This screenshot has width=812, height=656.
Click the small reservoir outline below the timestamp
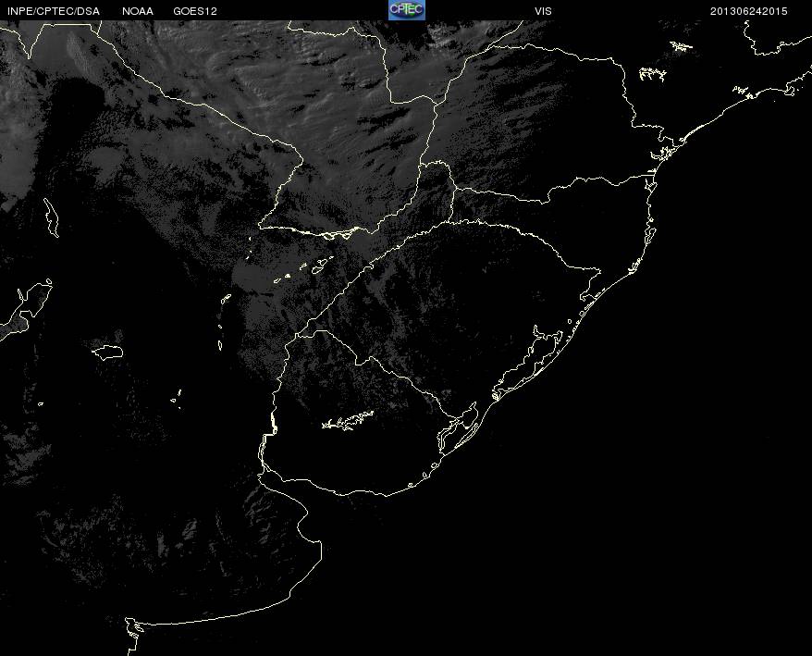682,46
